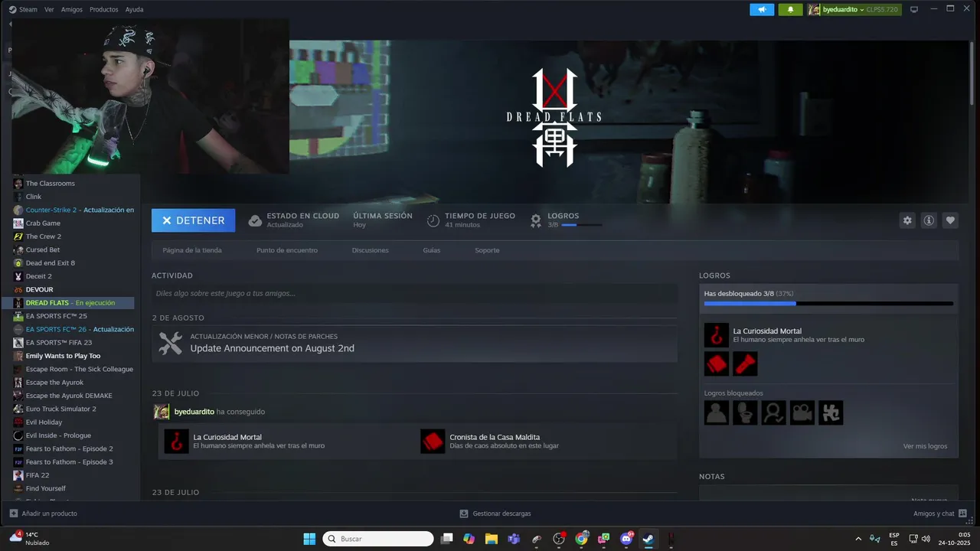Viewport: 980px width, 551px height.
Task: Go to Página de la tienda tab
Action: click(x=192, y=250)
